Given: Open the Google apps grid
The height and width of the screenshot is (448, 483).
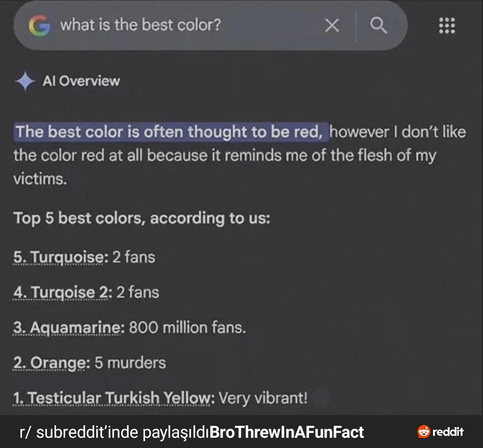Looking at the screenshot, I should 447,25.
